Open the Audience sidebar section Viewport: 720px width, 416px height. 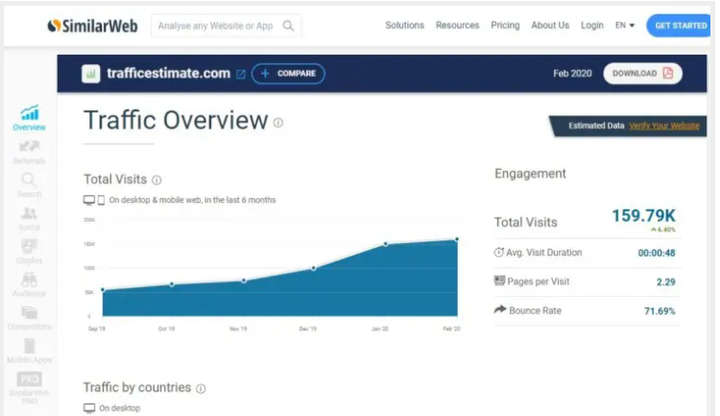click(x=29, y=285)
